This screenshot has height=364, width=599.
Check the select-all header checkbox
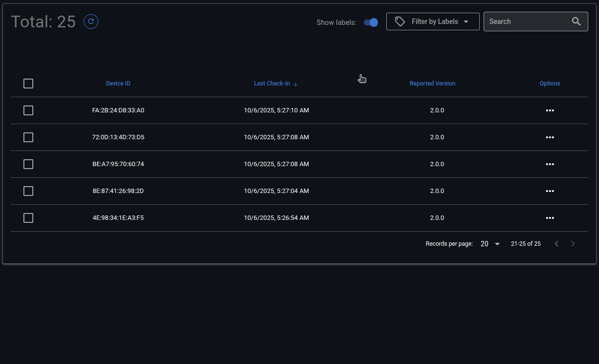(28, 84)
